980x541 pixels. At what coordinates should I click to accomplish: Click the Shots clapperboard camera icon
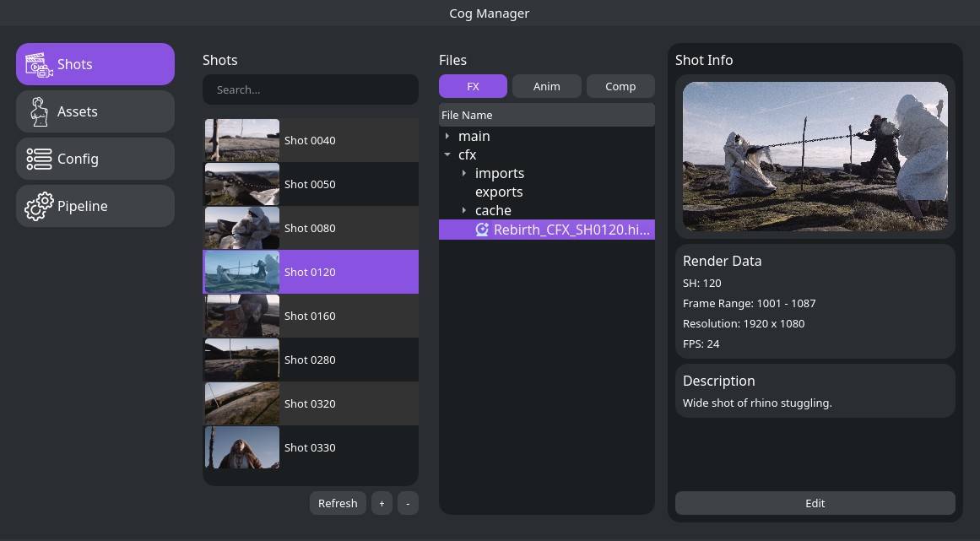click(x=39, y=65)
